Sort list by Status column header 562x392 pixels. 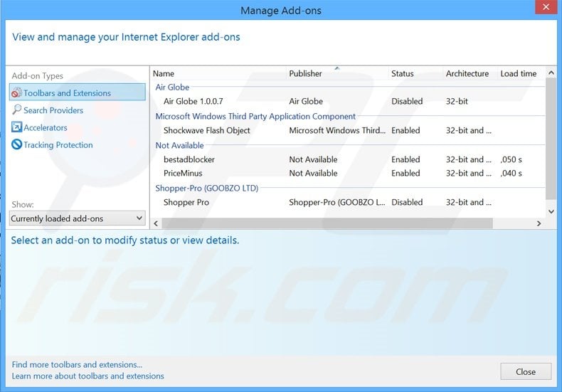point(402,73)
